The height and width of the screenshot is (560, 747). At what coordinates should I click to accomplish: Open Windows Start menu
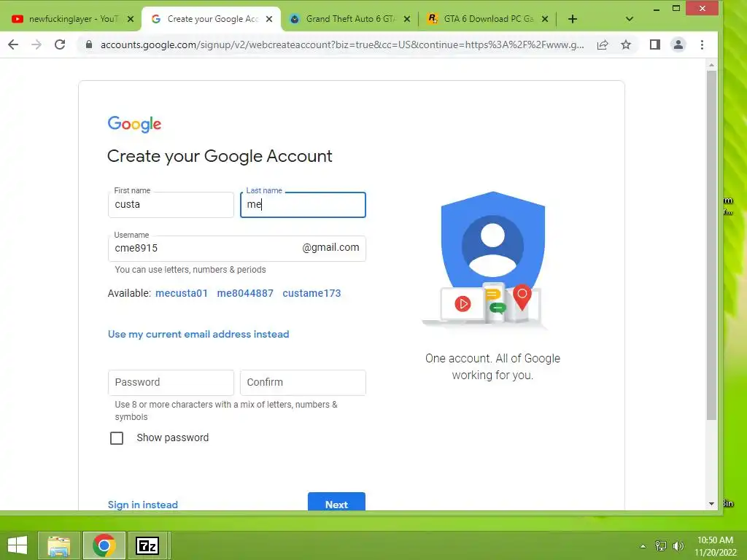(18, 545)
